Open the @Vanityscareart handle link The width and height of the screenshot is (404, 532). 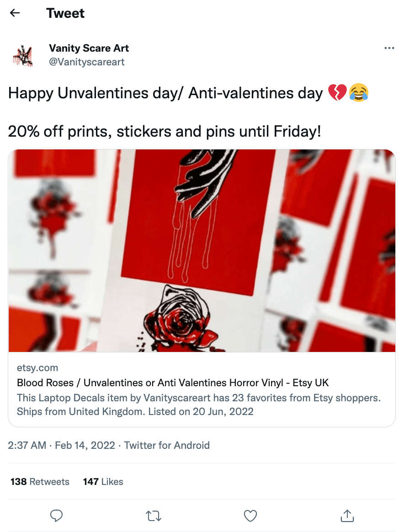[86, 62]
